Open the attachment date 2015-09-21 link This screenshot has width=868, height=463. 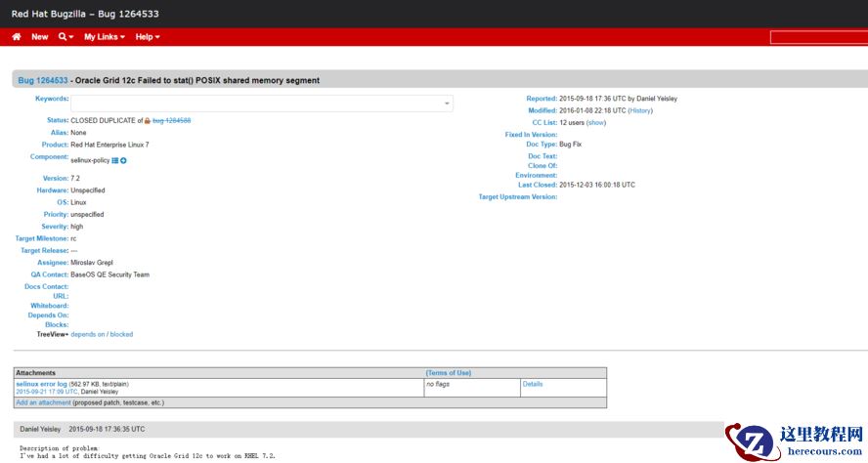(47, 392)
